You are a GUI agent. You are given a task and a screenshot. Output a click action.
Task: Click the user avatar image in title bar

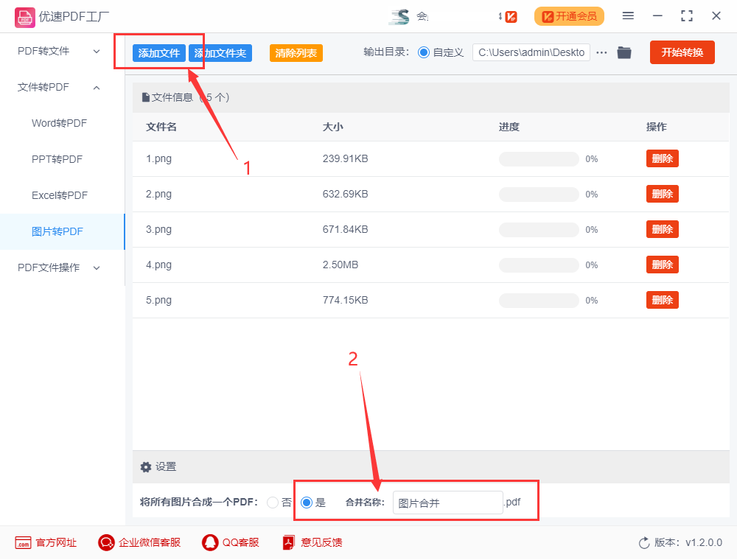coord(399,17)
